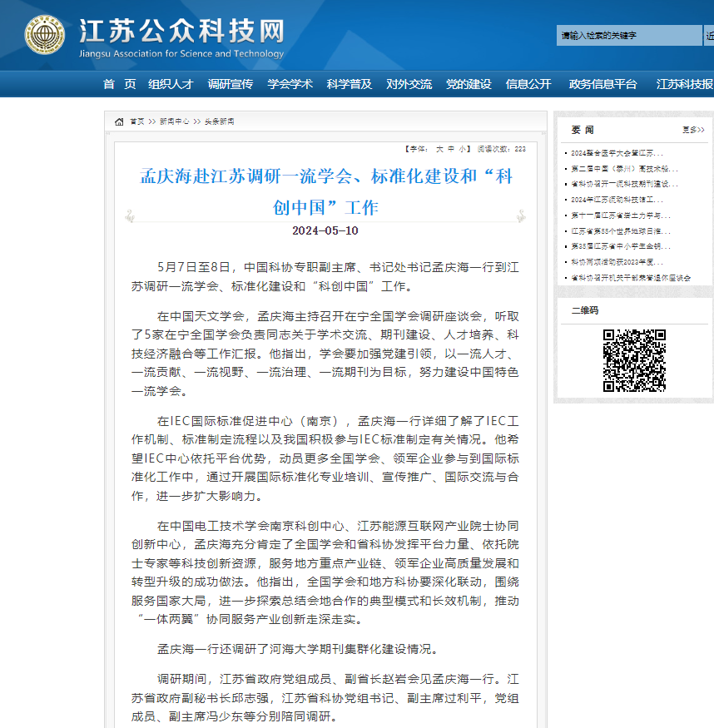Click the QR code image
This screenshot has width=714, height=728.
pos(633,361)
